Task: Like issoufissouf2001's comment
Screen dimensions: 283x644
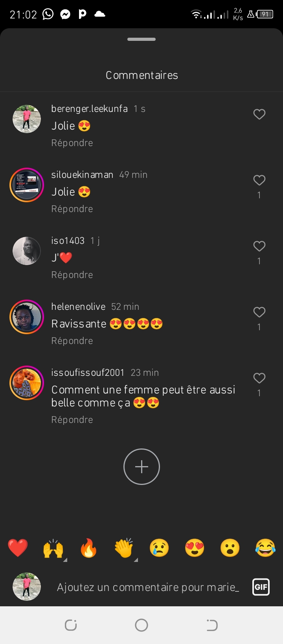Action: click(259, 378)
